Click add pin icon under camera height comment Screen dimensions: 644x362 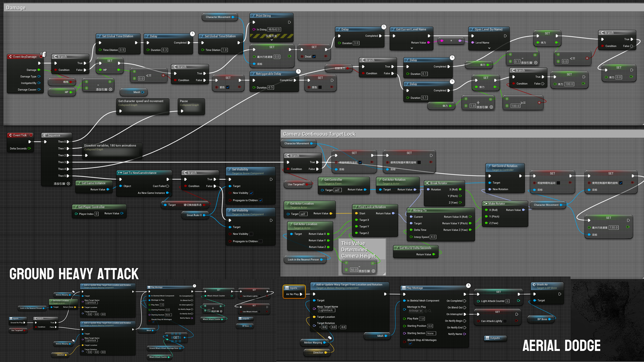coord(373,271)
